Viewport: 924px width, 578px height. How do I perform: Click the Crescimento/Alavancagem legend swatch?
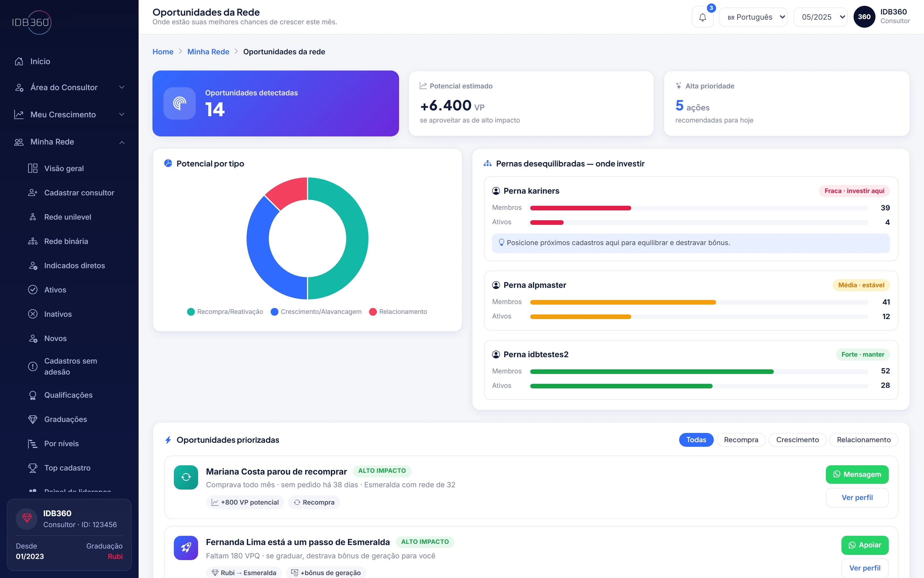274,312
